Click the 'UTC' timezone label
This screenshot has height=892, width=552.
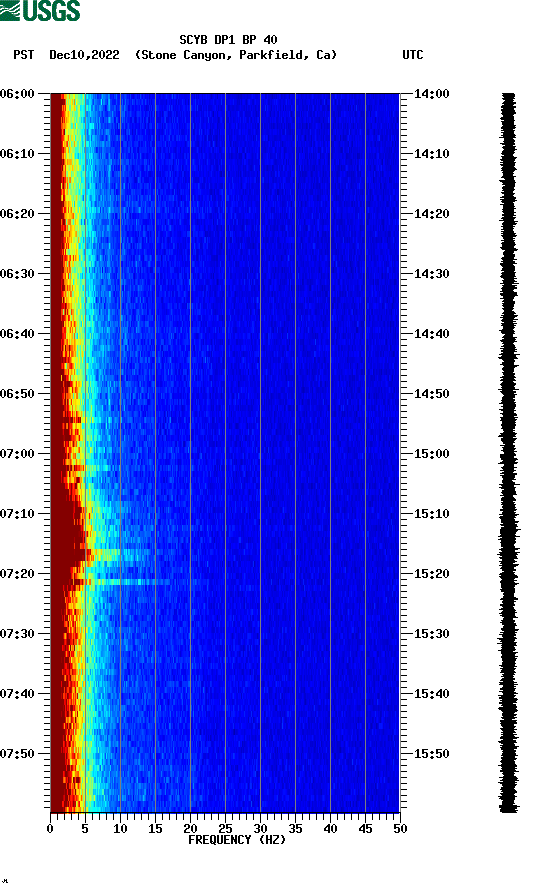tap(413, 55)
